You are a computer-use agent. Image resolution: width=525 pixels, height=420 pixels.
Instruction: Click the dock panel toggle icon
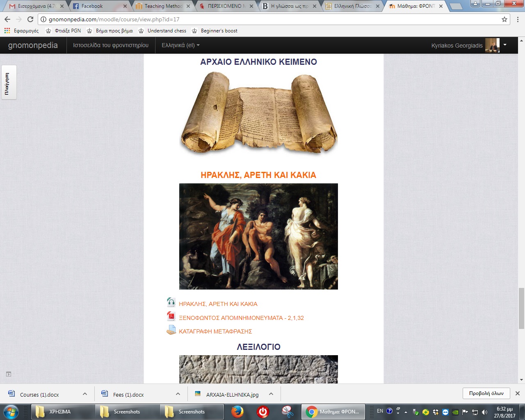(9, 374)
